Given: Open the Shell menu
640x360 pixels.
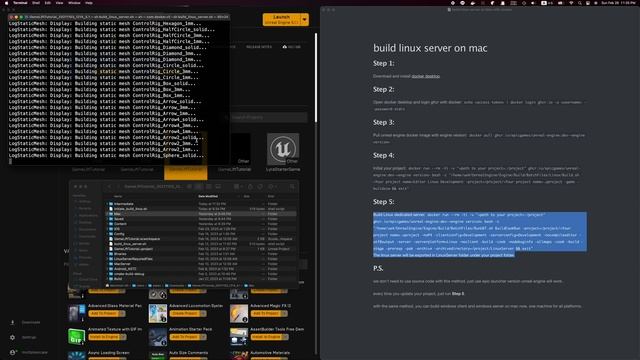Looking at the screenshot, I should (36, 3).
